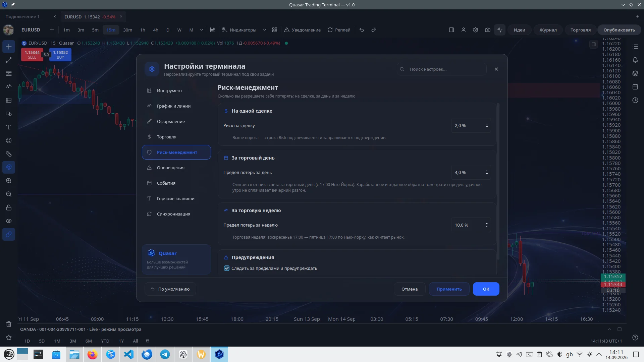
Task: Switch to the 1h timeframe
Action: pos(143,30)
